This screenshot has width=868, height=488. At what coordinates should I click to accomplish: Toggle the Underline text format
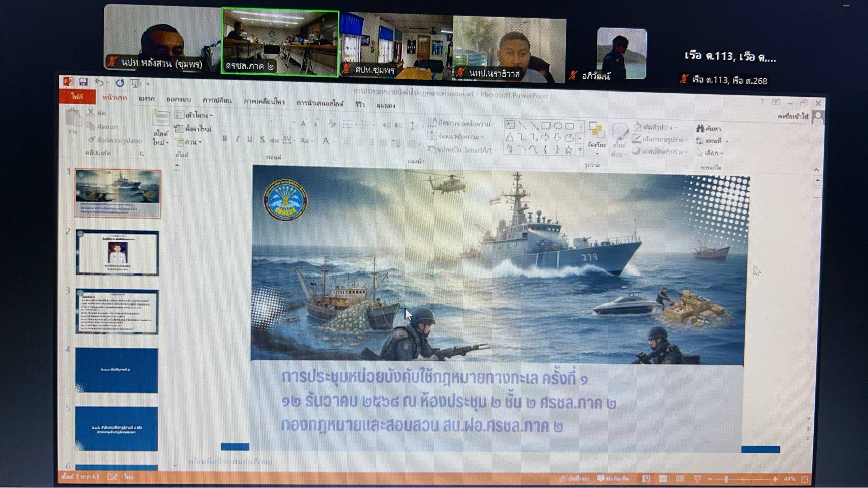tap(249, 139)
